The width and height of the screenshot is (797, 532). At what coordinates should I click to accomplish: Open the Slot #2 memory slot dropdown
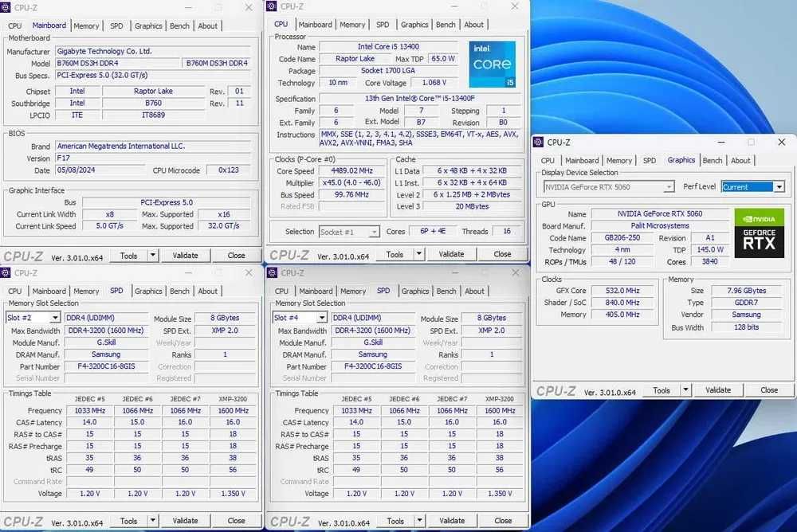pos(54,318)
